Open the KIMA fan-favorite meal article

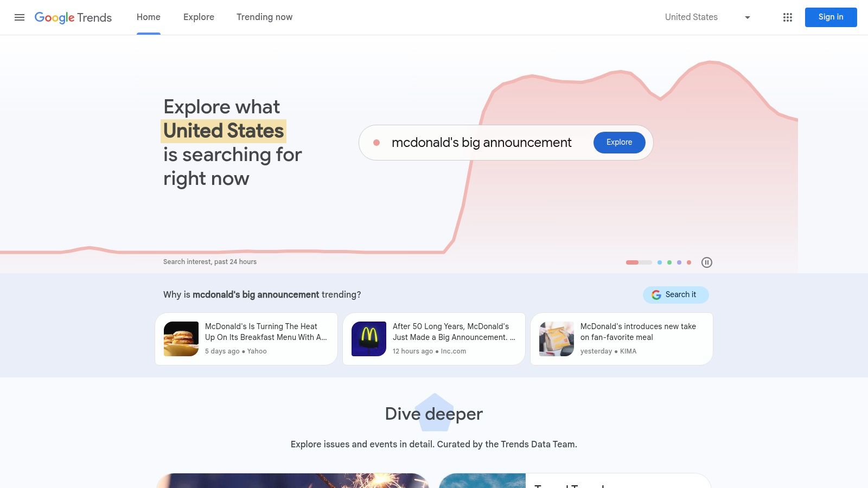622,339
